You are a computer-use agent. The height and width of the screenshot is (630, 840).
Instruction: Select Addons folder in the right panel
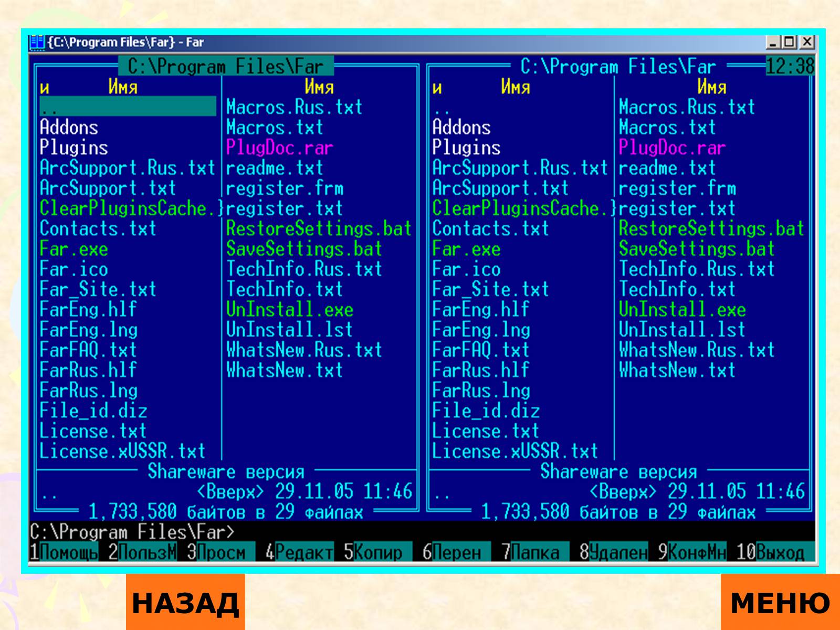pos(461,127)
